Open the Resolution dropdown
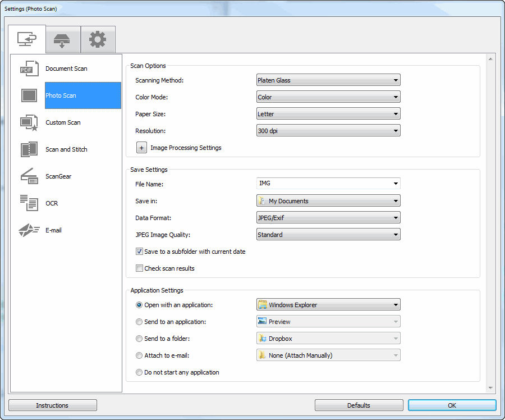 (328, 130)
